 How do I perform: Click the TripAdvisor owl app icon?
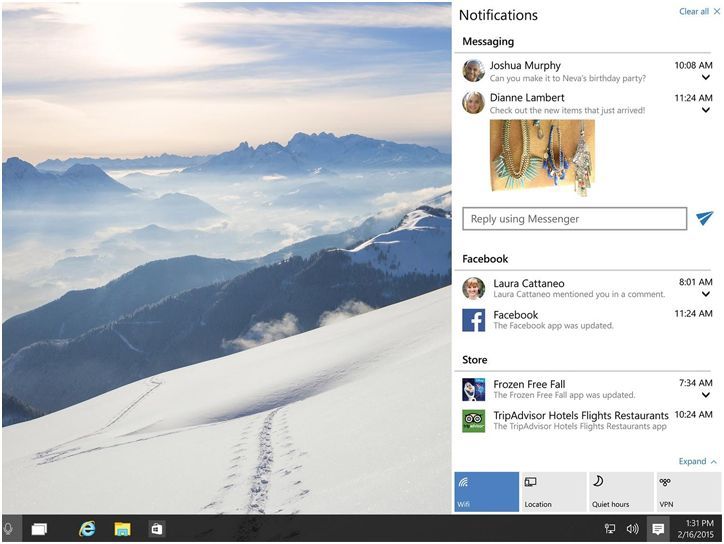click(473, 421)
